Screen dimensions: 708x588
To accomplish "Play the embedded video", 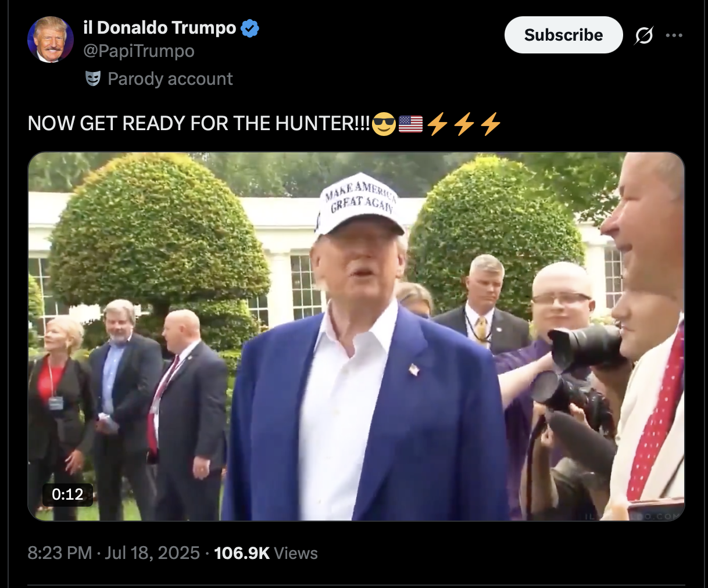I will pyautogui.click(x=356, y=336).
